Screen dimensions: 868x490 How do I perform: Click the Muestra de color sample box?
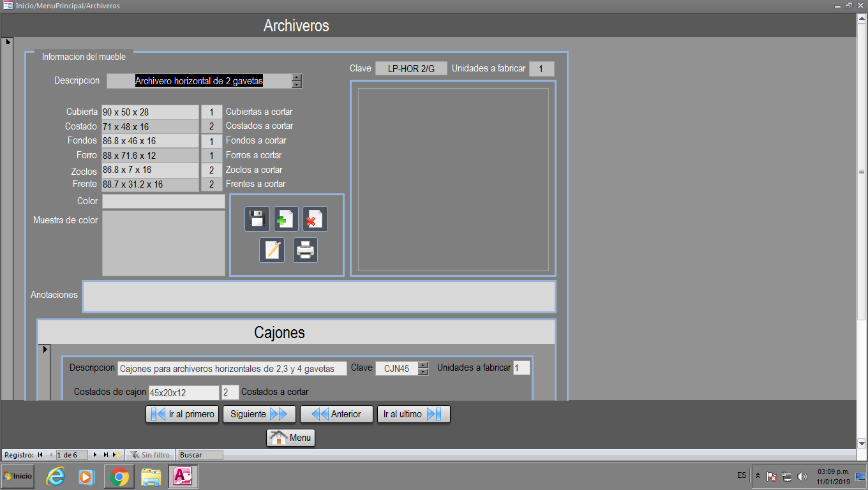click(x=163, y=243)
